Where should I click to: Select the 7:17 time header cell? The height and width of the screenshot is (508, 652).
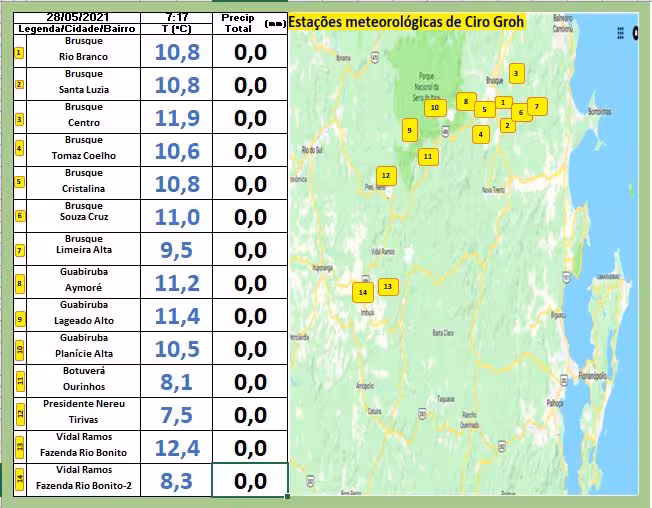point(175,18)
